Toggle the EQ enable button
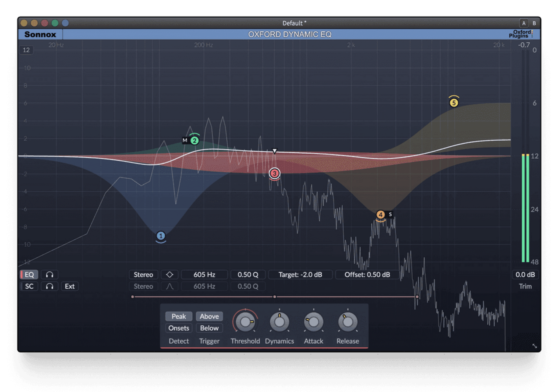The height and width of the screenshot is (392, 551). tap(29, 274)
